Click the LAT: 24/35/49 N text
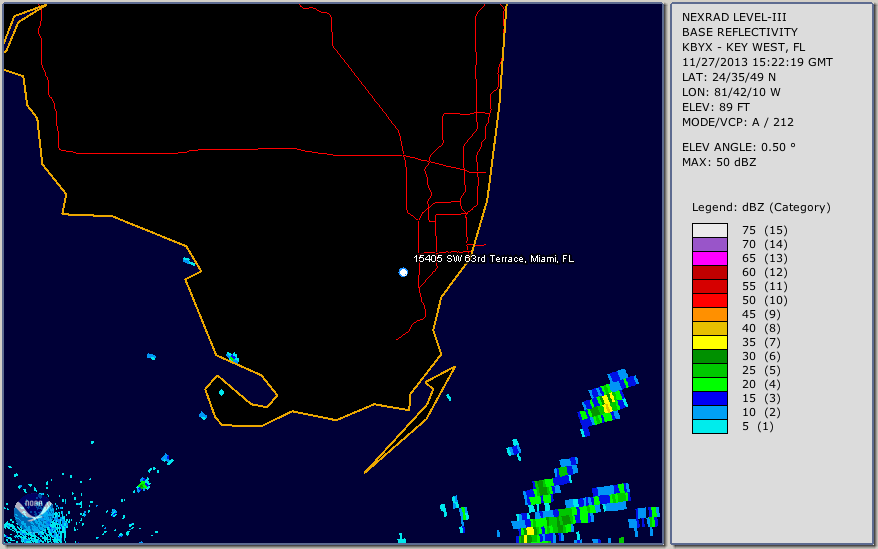 728,77
